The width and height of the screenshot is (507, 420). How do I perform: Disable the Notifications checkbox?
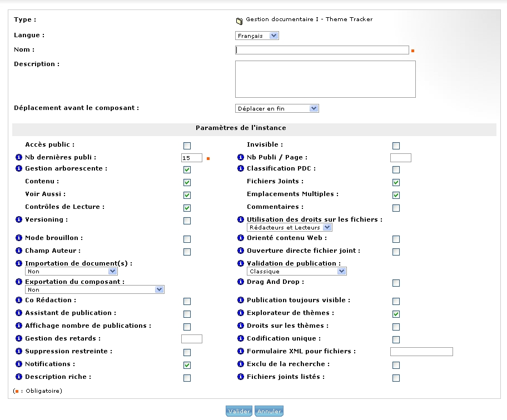click(187, 365)
